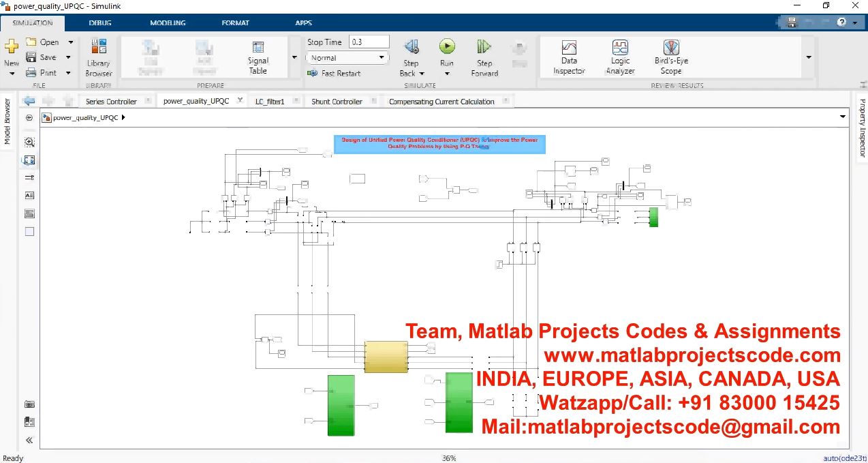Open the Data Inspector
868x463 pixels.
coord(569,57)
